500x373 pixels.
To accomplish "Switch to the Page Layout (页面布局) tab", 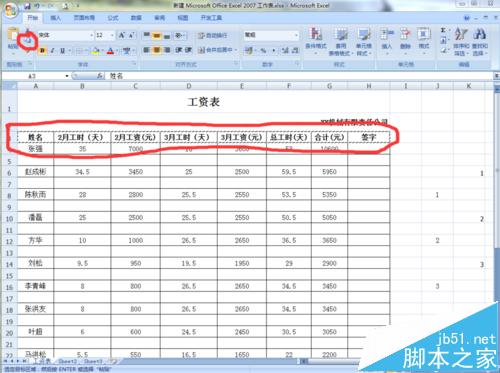I will (84, 18).
